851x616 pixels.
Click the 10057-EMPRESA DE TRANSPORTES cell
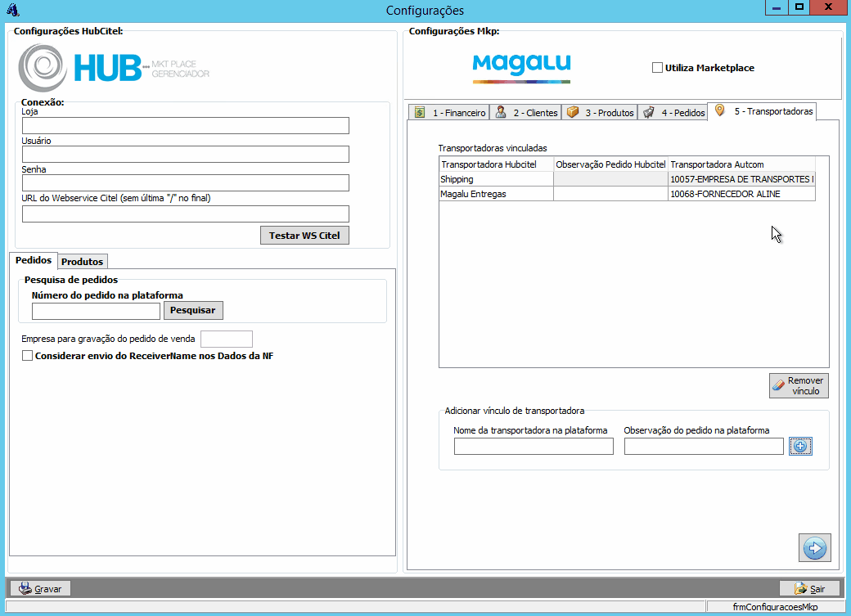741,179
